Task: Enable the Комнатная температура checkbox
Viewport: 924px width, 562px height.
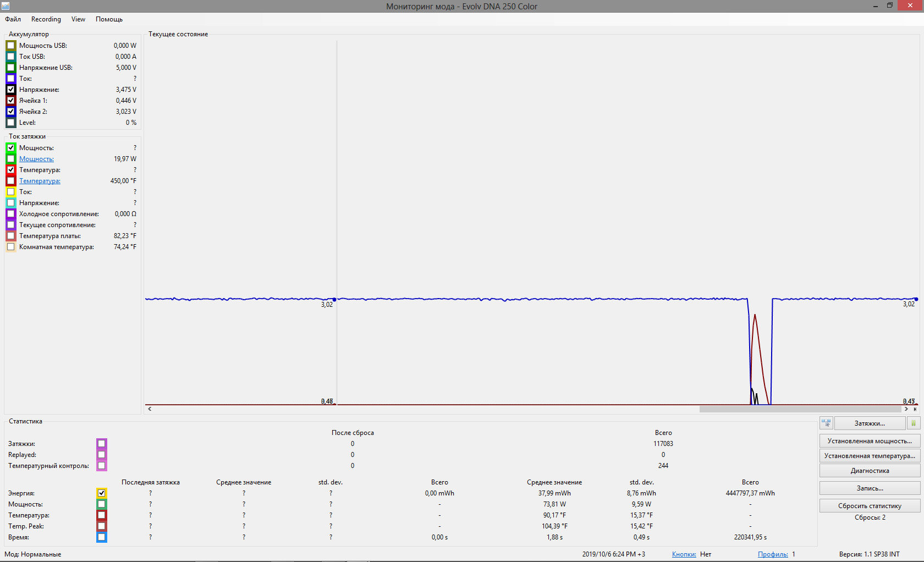Action: [11, 247]
